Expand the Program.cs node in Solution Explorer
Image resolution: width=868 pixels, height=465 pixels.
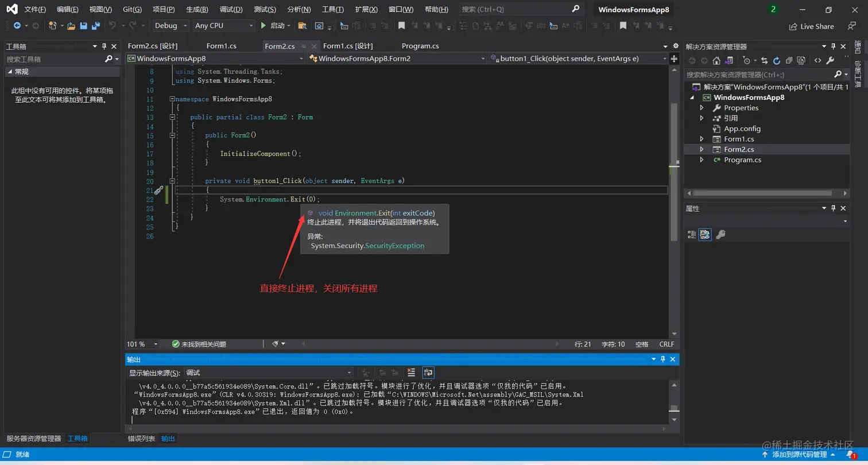tap(702, 160)
